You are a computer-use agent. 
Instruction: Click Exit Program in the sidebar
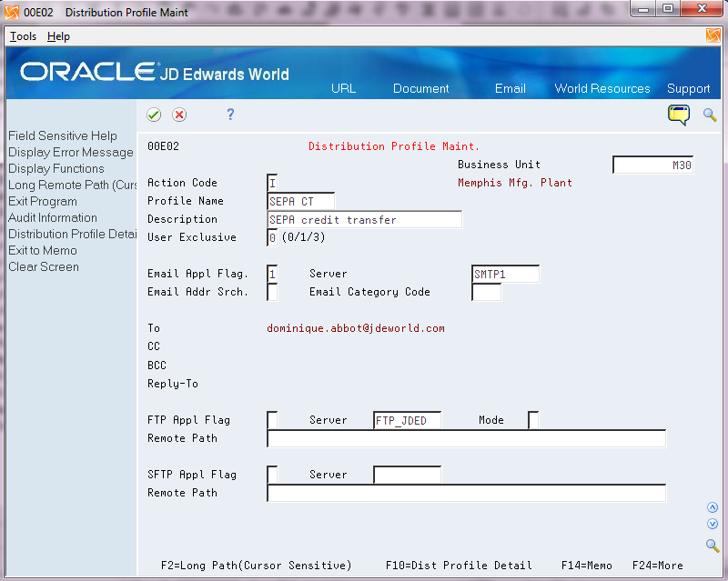tap(43, 202)
